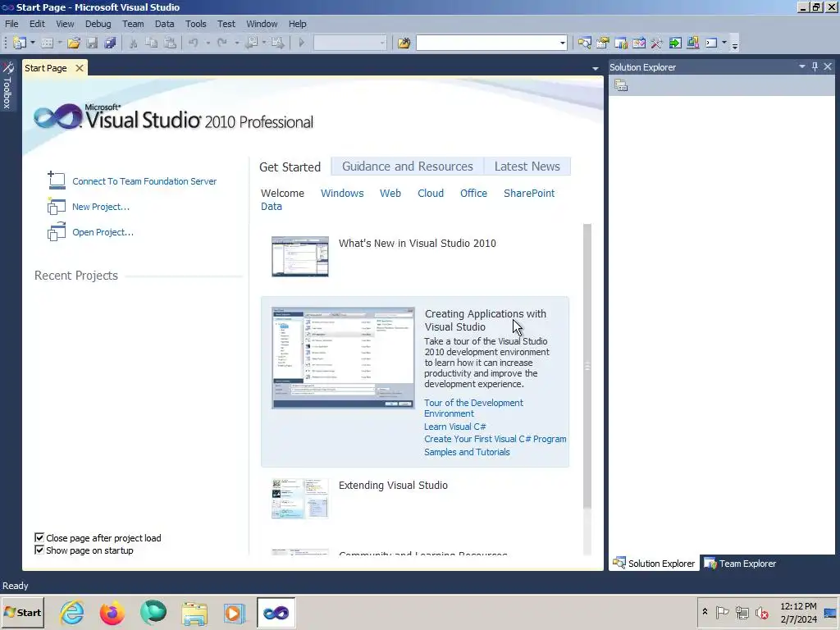Open the Tools menu
Viewport: 840px width, 630px height.
[x=195, y=24]
